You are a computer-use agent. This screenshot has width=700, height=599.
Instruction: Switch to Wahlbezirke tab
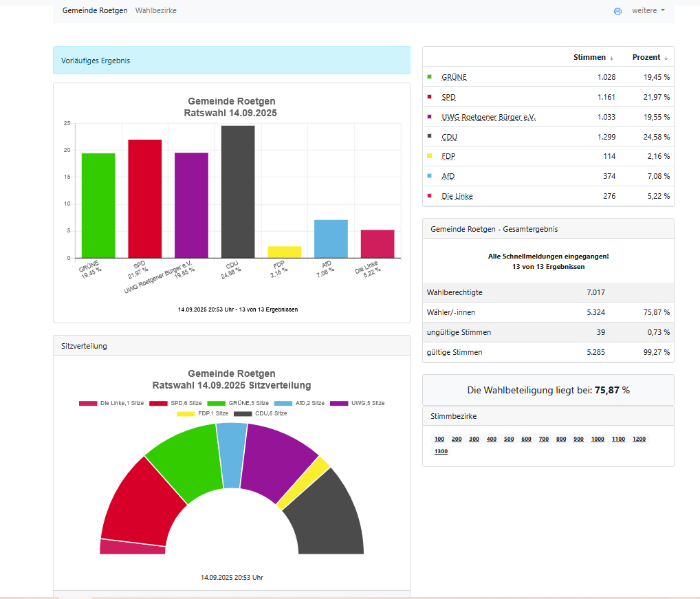[156, 10]
